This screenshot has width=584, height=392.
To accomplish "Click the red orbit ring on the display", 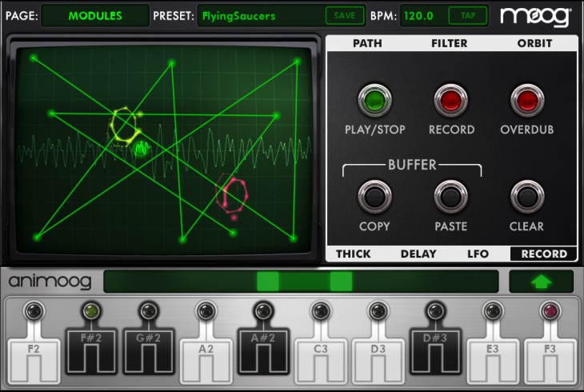I will click(x=232, y=195).
